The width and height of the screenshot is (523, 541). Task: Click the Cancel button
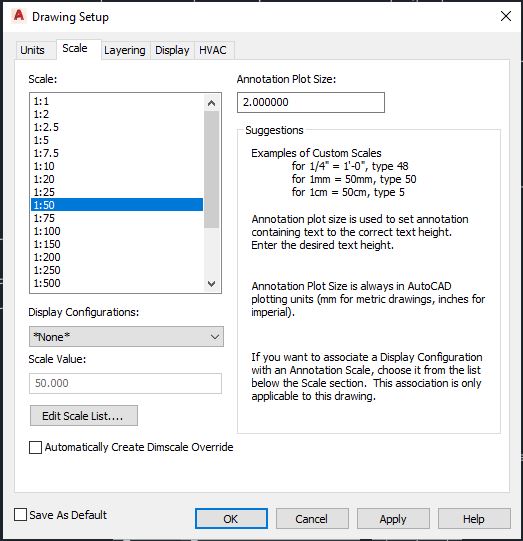click(x=312, y=519)
